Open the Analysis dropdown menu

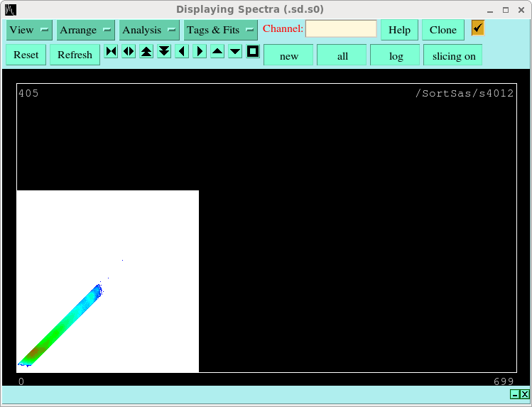pos(149,30)
